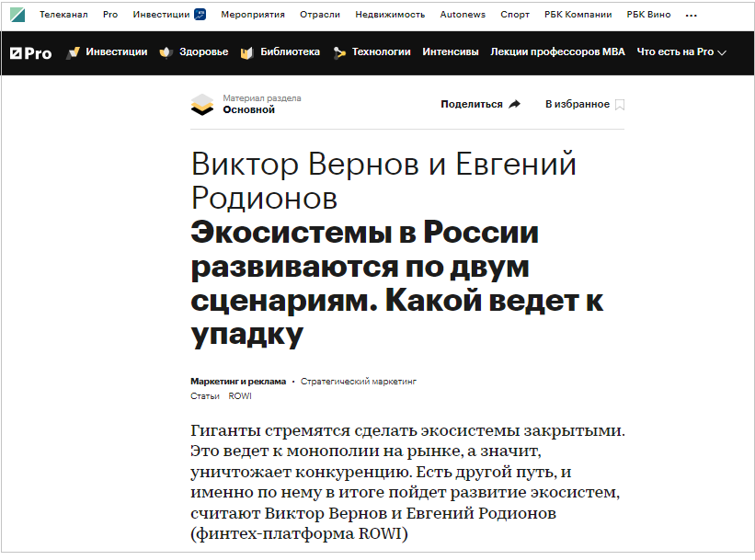Click the RBC green logo icon
This screenshot has width=755, height=560.
click(17, 15)
